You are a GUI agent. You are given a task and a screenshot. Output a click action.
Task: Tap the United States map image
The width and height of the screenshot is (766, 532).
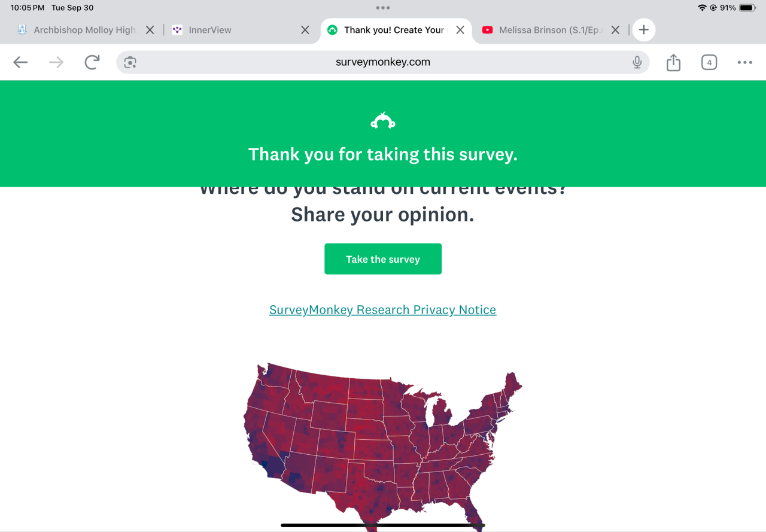pos(383,443)
